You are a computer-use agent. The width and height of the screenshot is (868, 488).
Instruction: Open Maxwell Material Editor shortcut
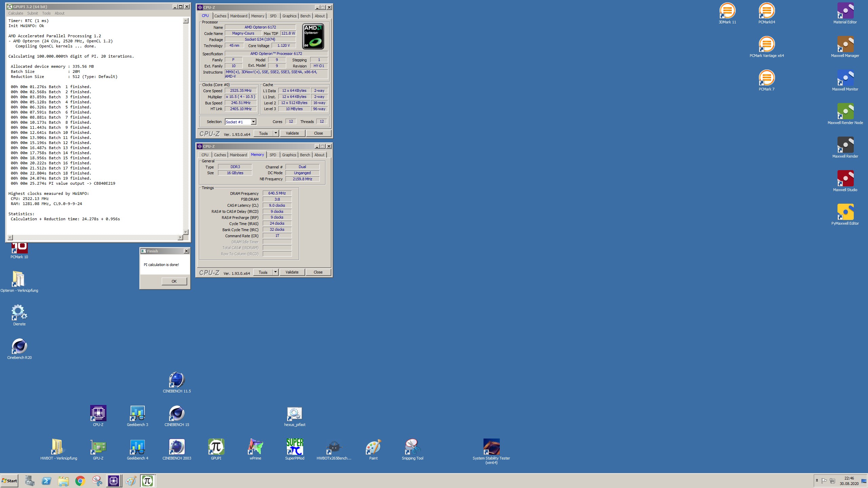pos(845,13)
